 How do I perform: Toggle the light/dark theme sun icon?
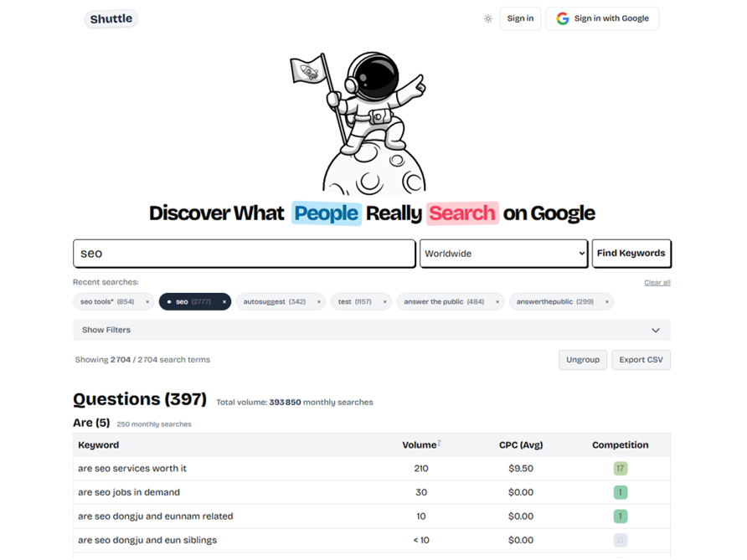[x=488, y=18]
